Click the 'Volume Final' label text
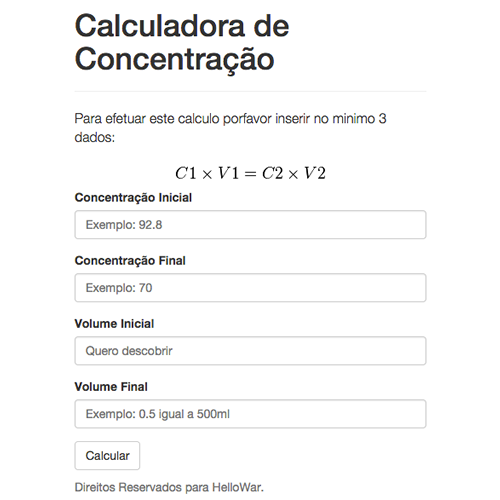Viewport: 500px width, 500px height. coord(111,387)
